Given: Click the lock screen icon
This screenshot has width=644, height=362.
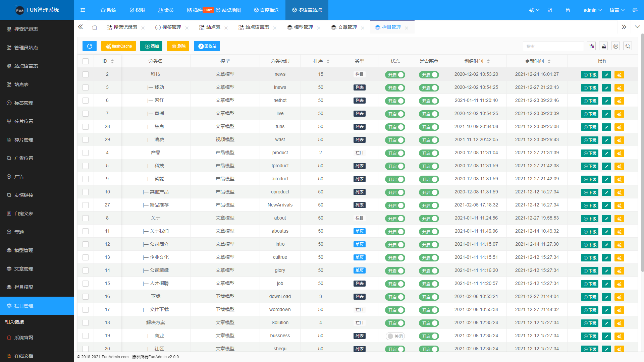Looking at the screenshot, I should (568, 10).
